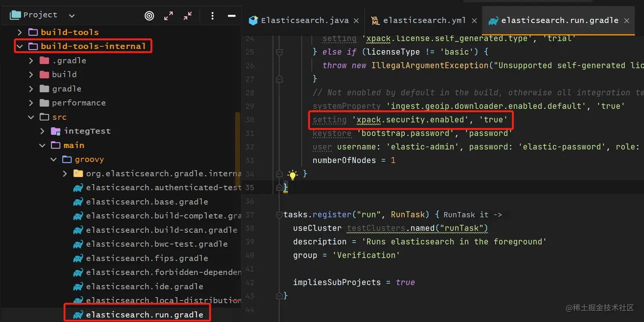The image size is (644, 322).
Task: Click the org.elasticsearch.gradle package icon
Action: [78, 174]
